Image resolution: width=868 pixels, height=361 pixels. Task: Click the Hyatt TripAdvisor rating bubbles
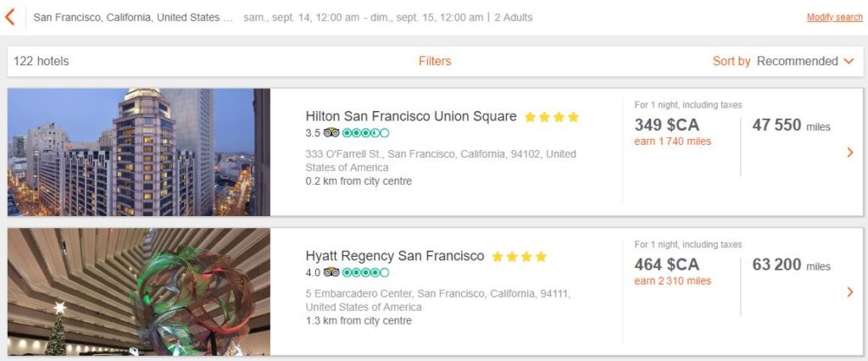pos(366,272)
